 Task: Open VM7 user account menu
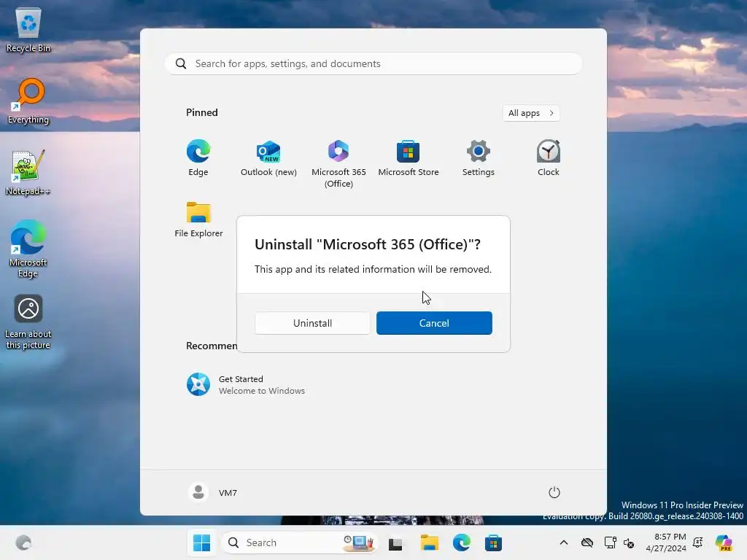point(213,492)
